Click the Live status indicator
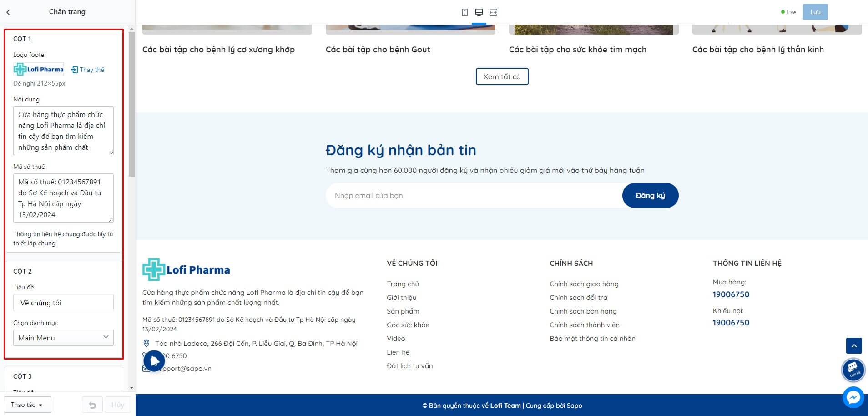Viewport: 868px width, 416px height. pos(788,12)
